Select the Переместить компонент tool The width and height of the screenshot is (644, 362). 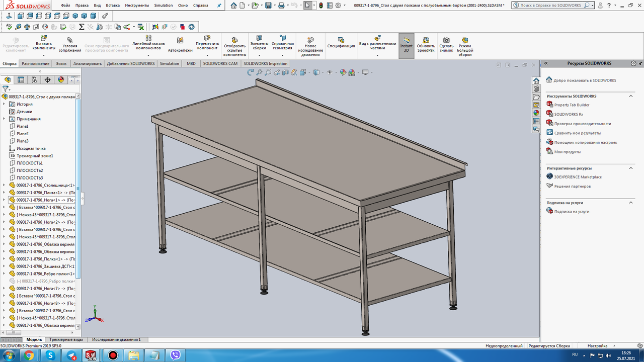pyautogui.click(x=207, y=43)
